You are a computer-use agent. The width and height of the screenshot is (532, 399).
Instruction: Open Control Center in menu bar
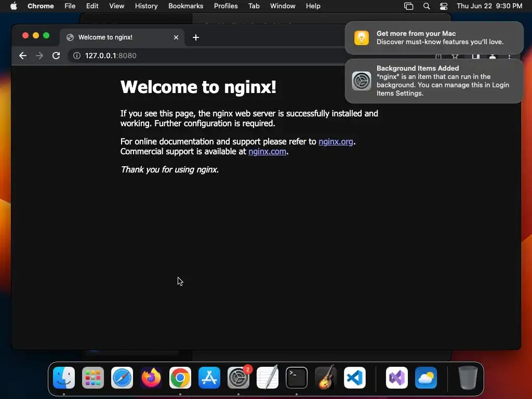point(444,6)
